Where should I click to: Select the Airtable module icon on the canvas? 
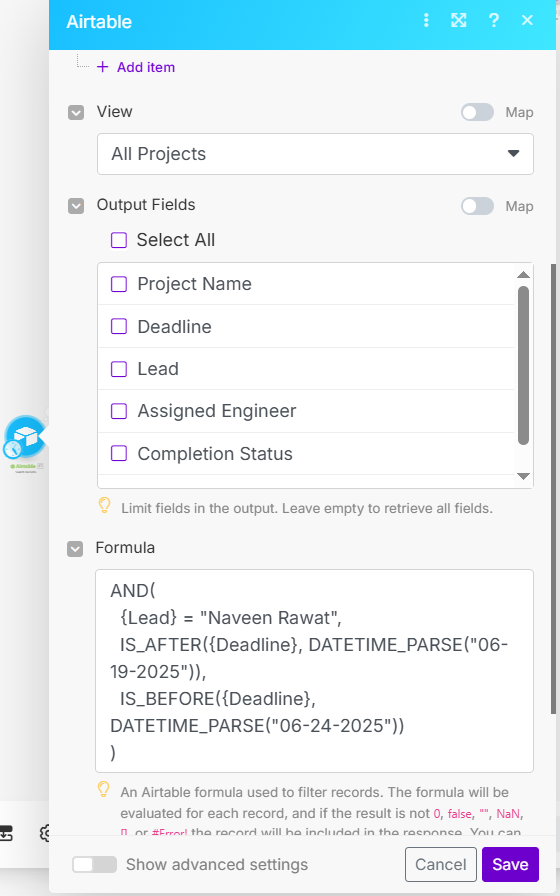click(x=26, y=435)
